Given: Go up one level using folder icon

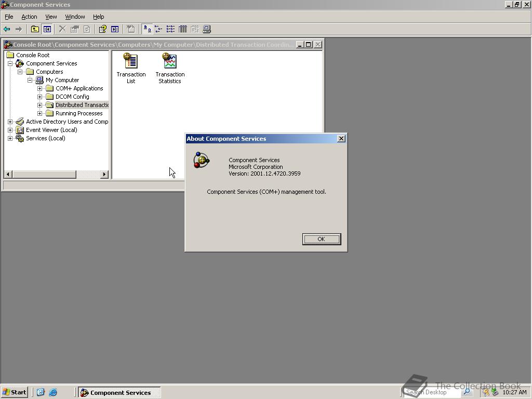Looking at the screenshot, I should pyautogui.click(x=35, y=29).
